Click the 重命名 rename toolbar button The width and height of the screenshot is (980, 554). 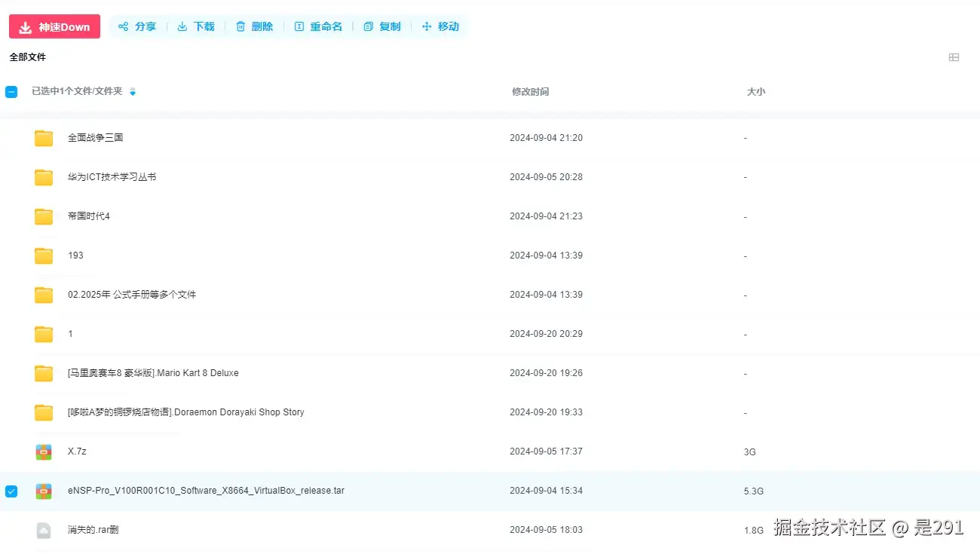click(x=318, y=26)
